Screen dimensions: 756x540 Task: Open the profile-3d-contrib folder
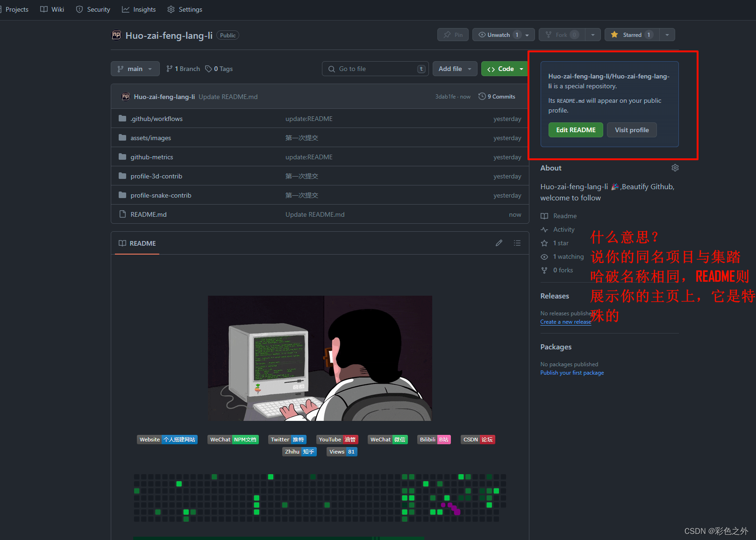pyautogui.click(x=157, y=176)
